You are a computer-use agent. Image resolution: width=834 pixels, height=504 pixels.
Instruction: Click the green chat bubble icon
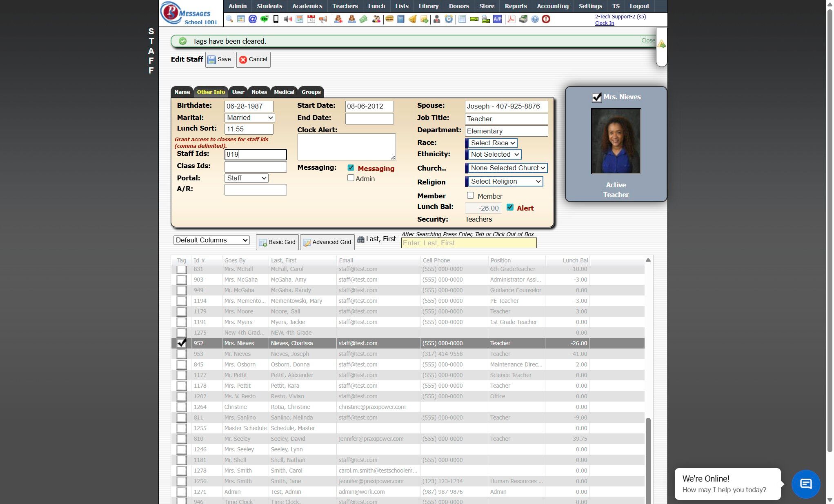click(264, 19)
